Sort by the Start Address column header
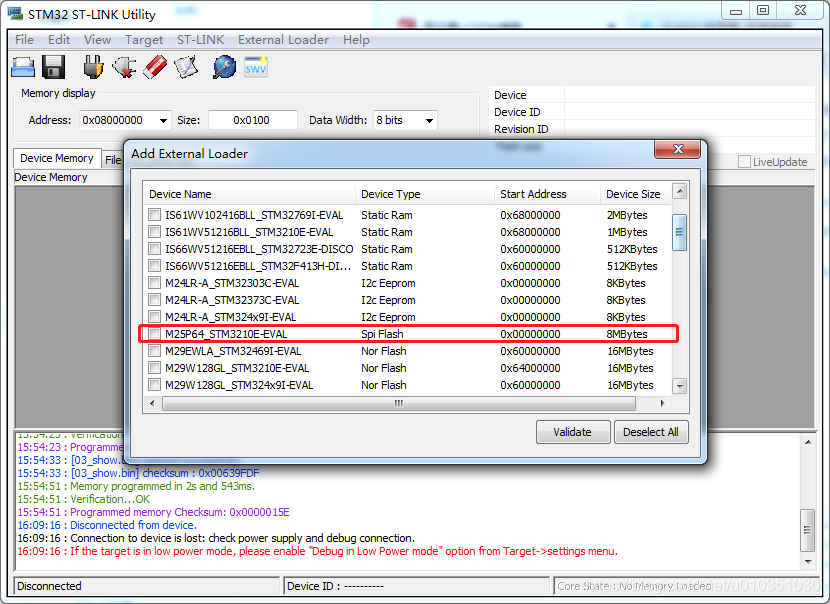The width and height of the screenshot is (830, 604). pos(547,194)
